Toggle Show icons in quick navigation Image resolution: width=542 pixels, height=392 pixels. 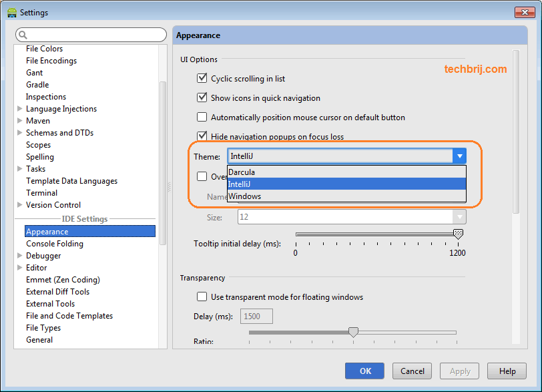tap(202, 97)
